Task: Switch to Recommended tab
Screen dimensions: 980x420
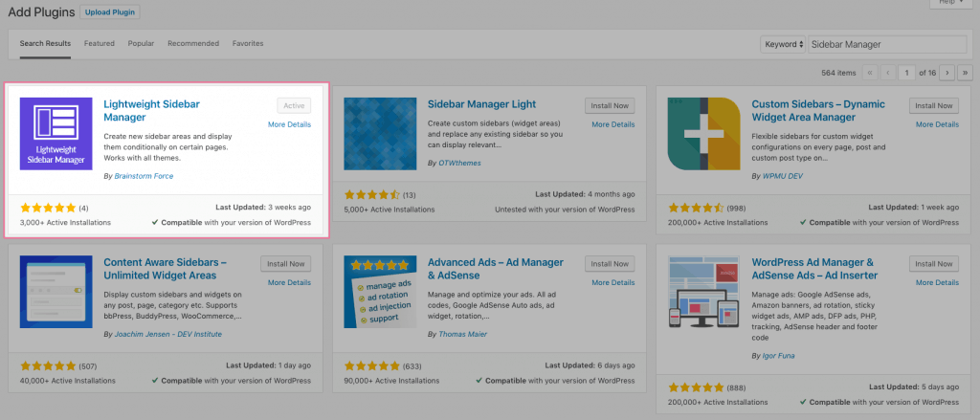Action: [193, 44]
